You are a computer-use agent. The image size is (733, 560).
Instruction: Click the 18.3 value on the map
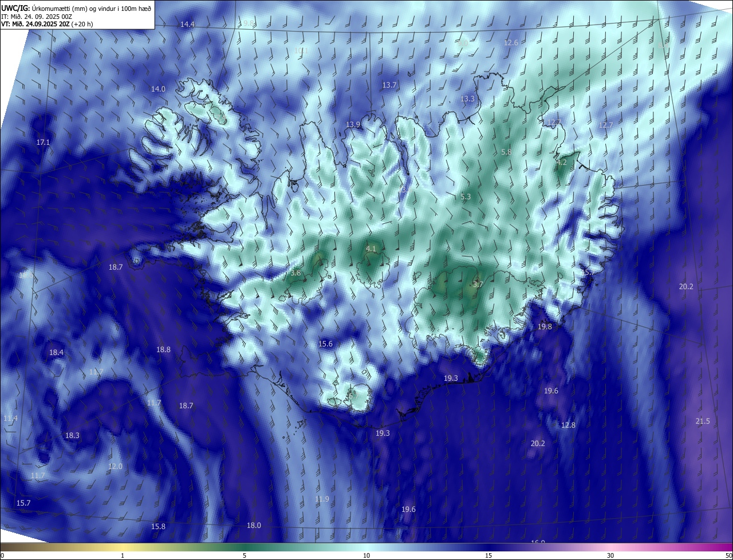[x=72, y=435]
